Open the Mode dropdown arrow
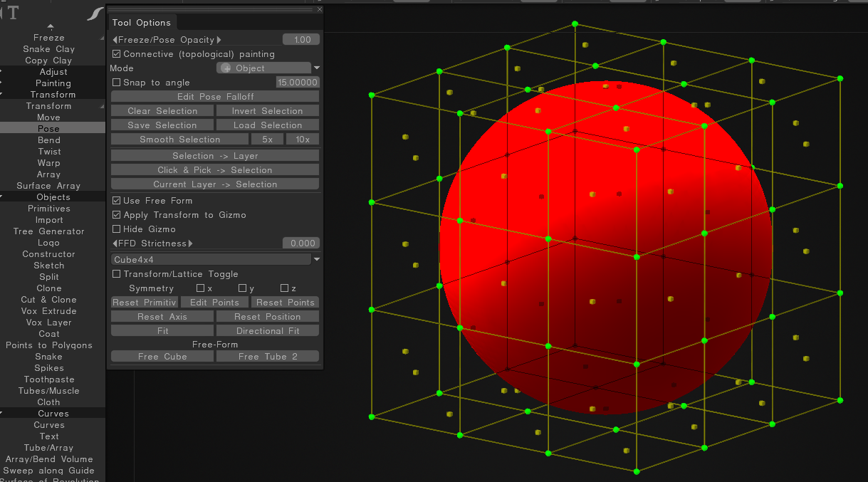The width and height of the screenshot is (868, 482). click(317, 68)
